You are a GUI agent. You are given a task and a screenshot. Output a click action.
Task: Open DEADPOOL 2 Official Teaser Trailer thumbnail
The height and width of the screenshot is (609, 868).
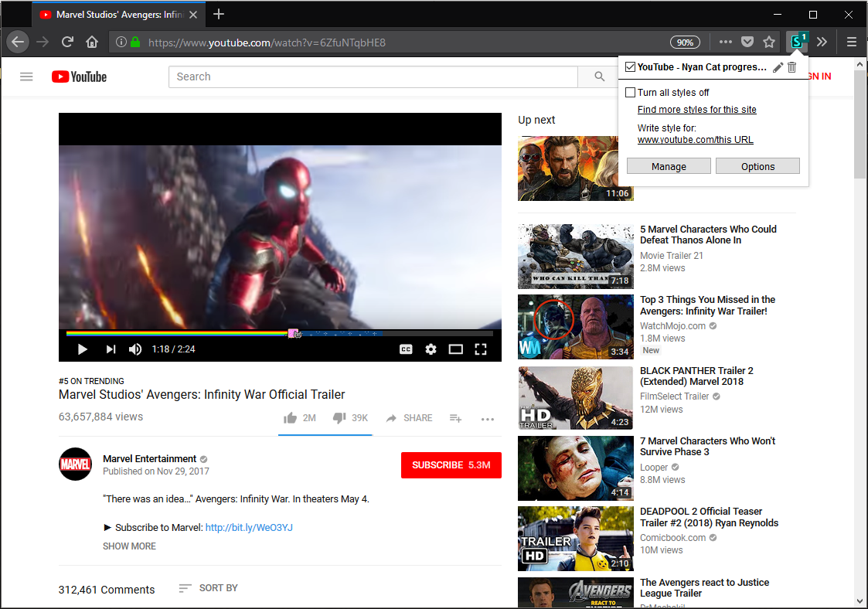pyautogui.click(x=576, y=538)
